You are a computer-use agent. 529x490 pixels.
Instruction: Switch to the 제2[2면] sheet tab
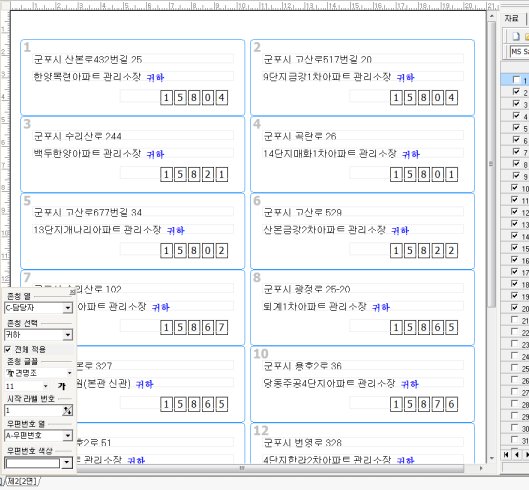point(22,481)
